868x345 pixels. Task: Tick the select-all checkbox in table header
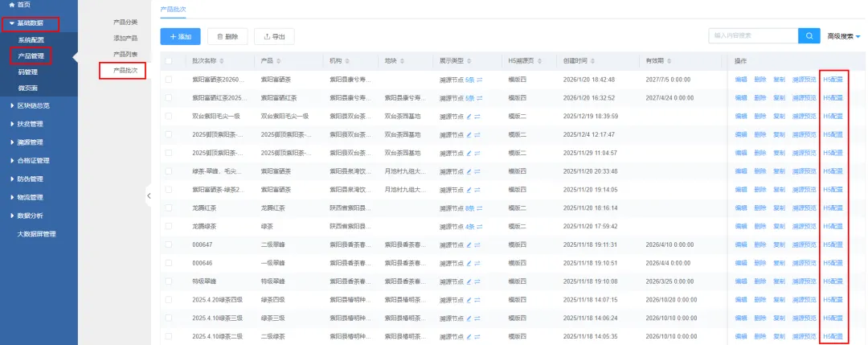(168, 61)
